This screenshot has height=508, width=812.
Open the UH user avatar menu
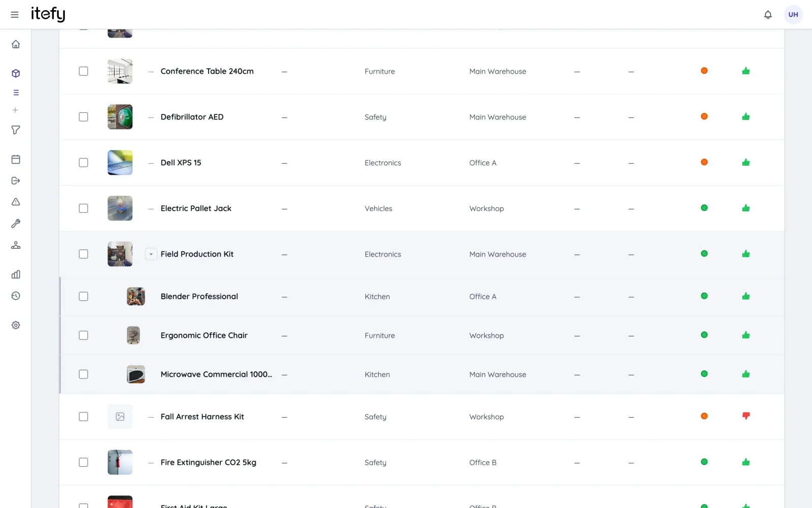point(793,15)
